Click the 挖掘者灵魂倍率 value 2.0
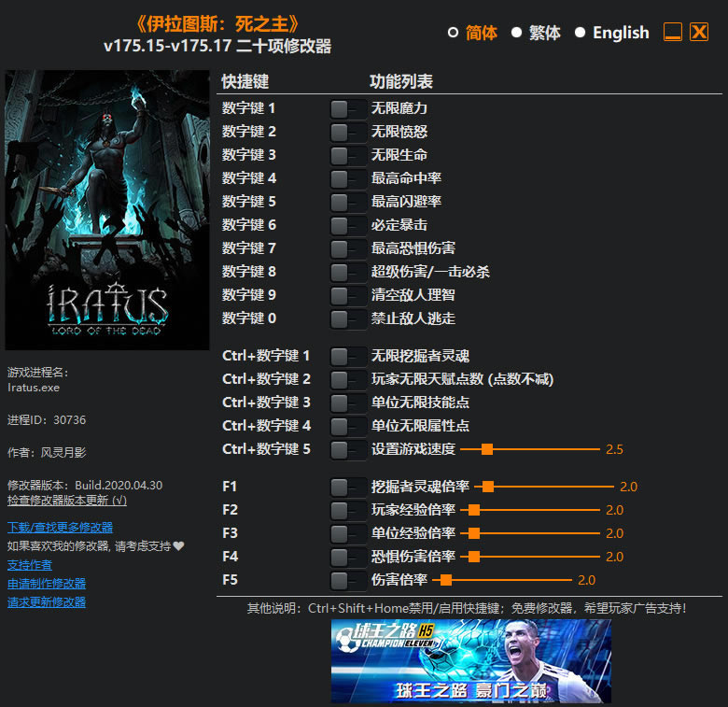The image size is (728, 707). click(629, 487)
